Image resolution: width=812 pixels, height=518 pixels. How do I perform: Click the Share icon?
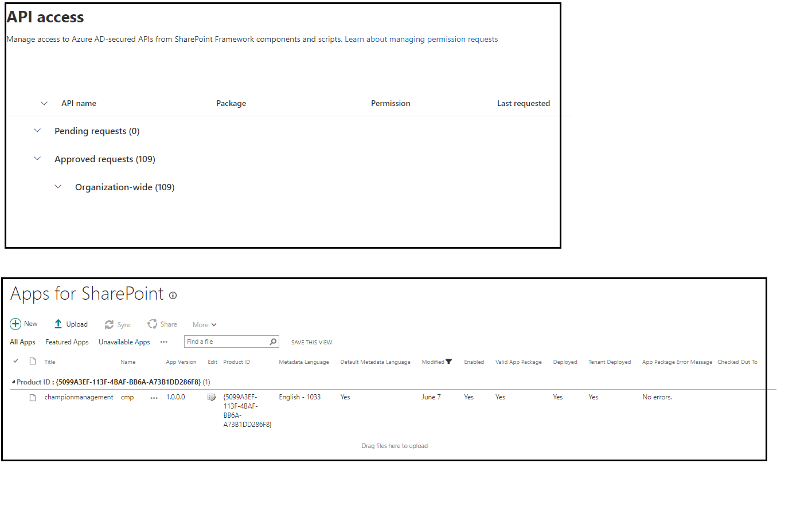(152, 324)
